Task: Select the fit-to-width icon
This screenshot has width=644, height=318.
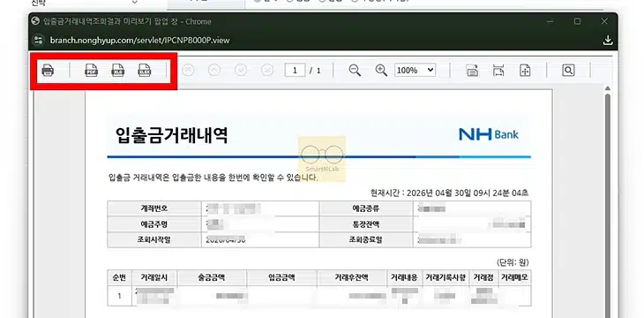Action: (498, 71)
